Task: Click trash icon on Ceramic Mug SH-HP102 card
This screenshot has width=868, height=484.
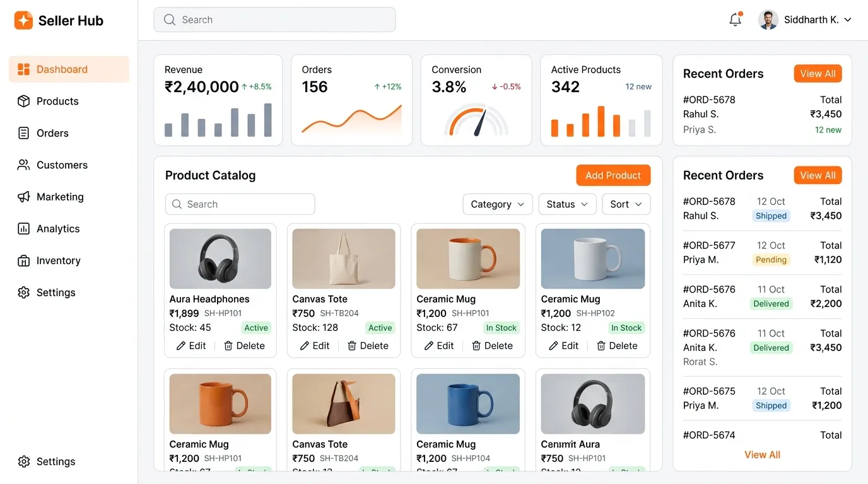Action: 601,346
